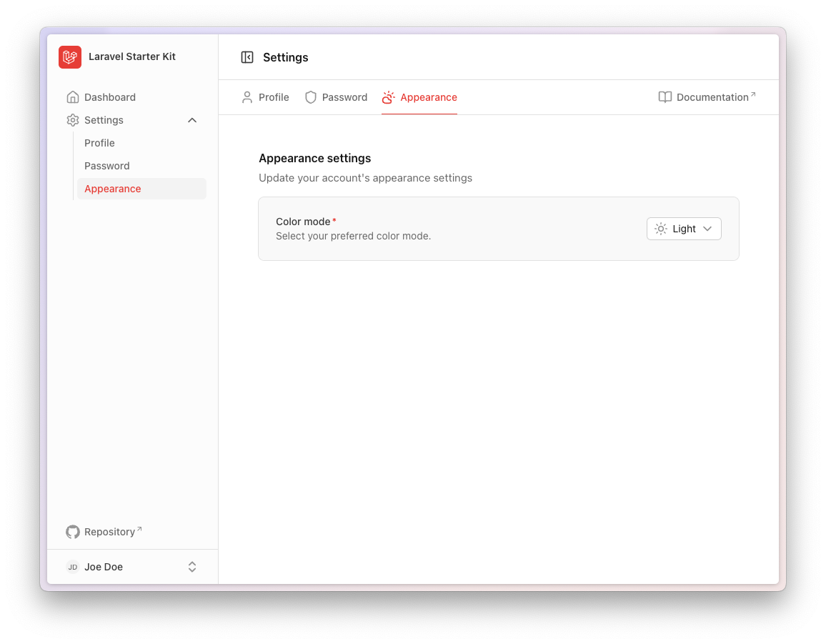Open the Repository external link

[110, 532]
